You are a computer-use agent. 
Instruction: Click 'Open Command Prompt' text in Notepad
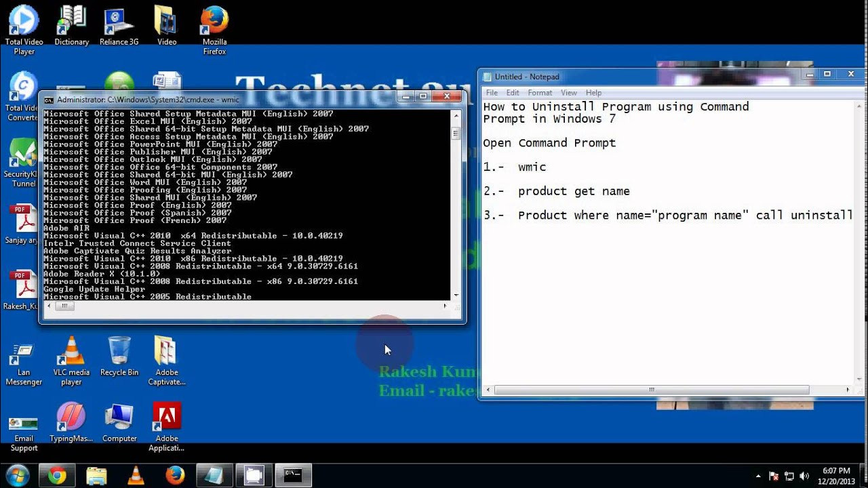[x=549, y=143]
